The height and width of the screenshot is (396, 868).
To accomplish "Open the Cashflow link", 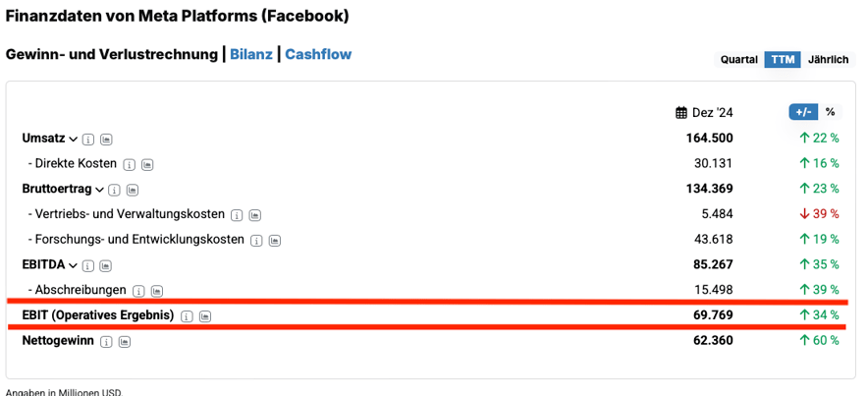I will [x=318, y=54].
